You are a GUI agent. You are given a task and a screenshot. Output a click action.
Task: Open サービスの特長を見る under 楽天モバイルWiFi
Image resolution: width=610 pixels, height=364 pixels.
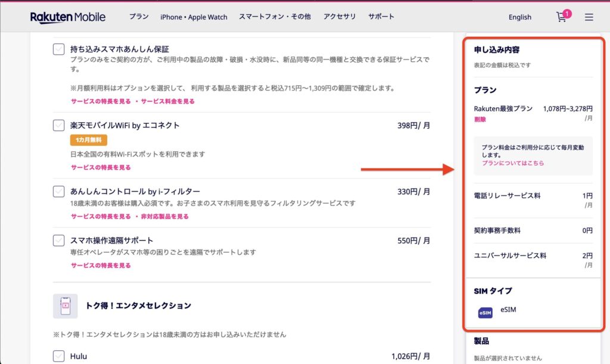pyautogui.click(x=101, y=167)
